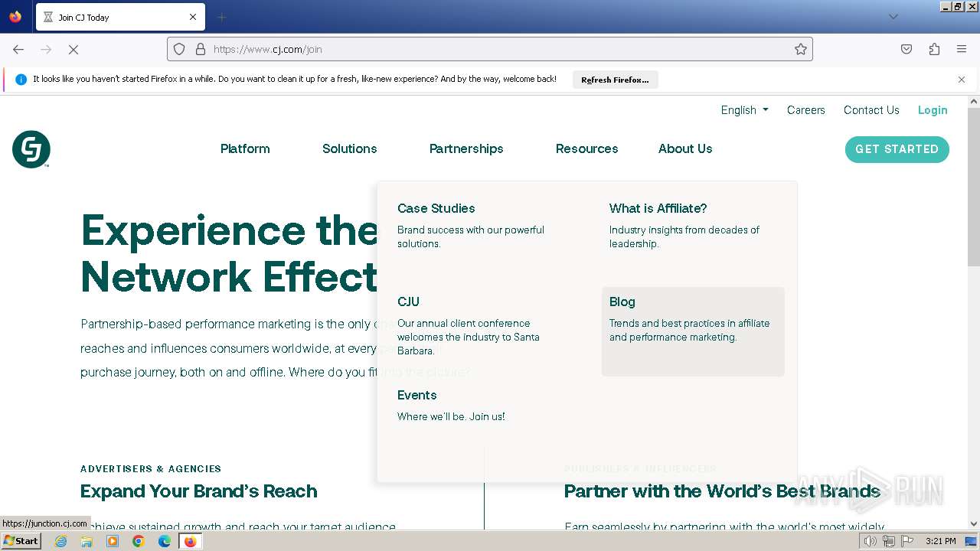Open the Partnerships navigation menu
The height and width of the screenshot is (551, 980).
pyautogui.click(x=466, y=148)
